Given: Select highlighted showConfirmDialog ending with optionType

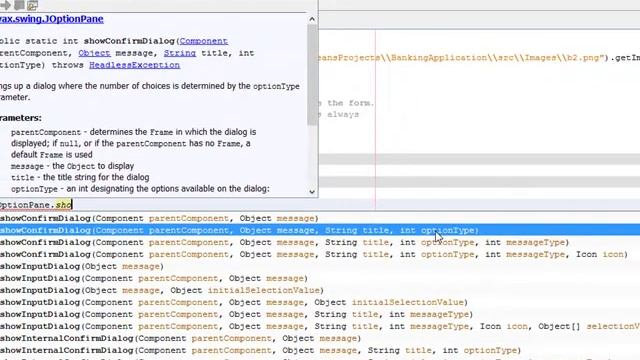Looking at the screenshot, I should [320, 230].
